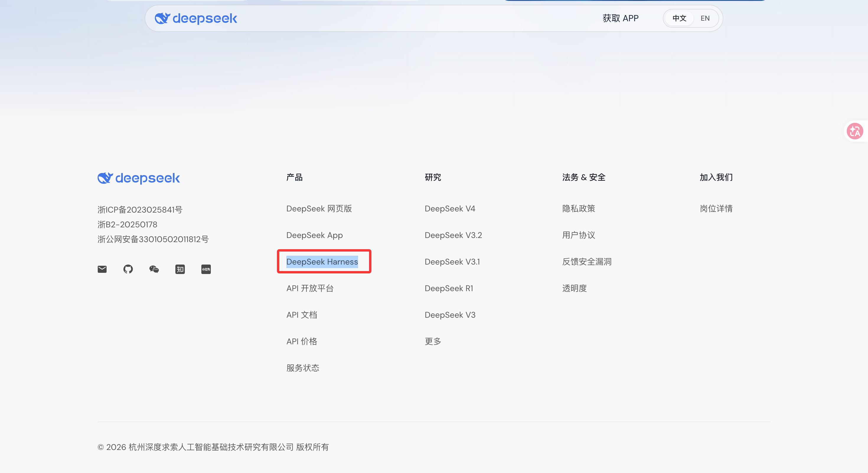Open DeepSeek Harness link

[322, 262]
